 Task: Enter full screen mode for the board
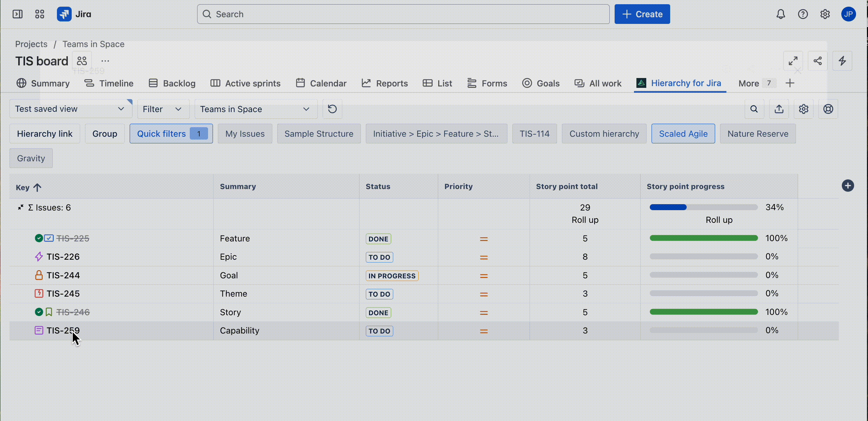pos(793,61)
